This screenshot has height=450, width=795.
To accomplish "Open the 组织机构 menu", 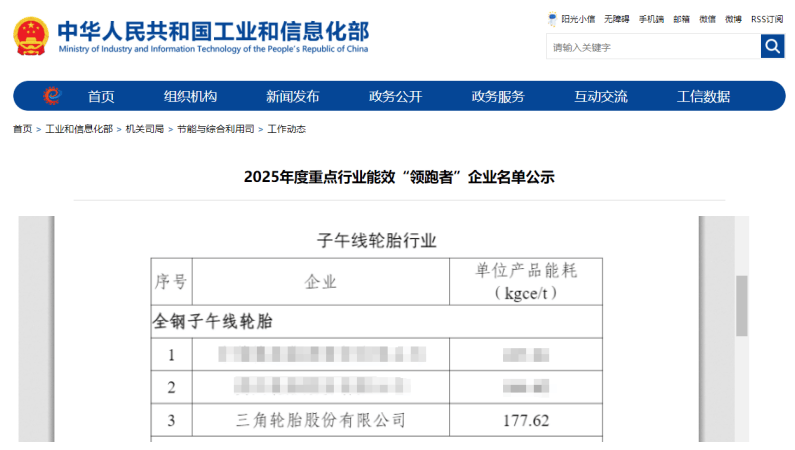I will [x=190, y=97].
